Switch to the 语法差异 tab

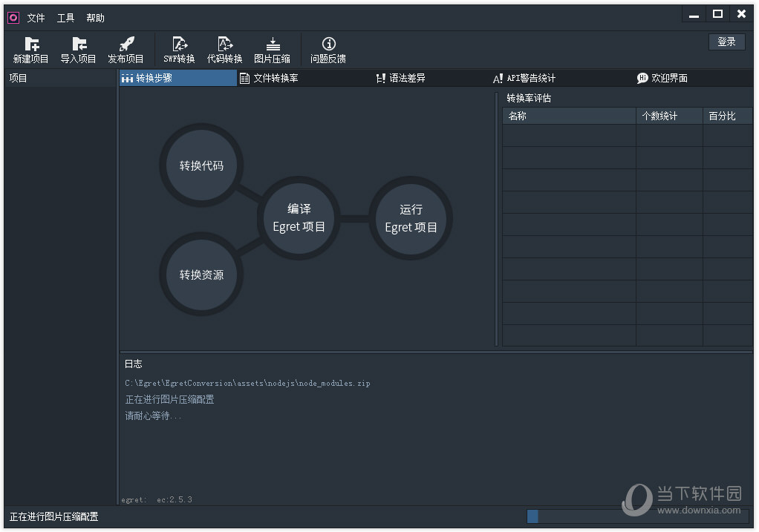tap(401, 78)
